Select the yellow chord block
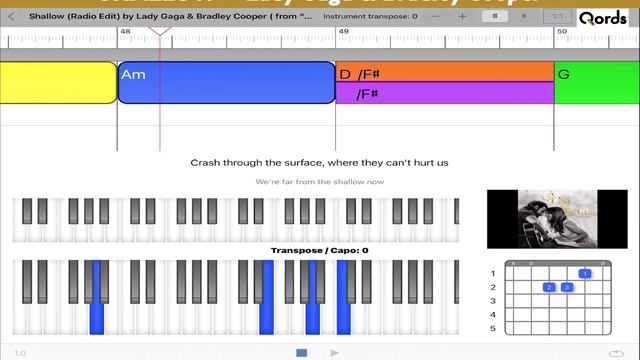Screen dimensions: 640x360 tap(58, 83)
